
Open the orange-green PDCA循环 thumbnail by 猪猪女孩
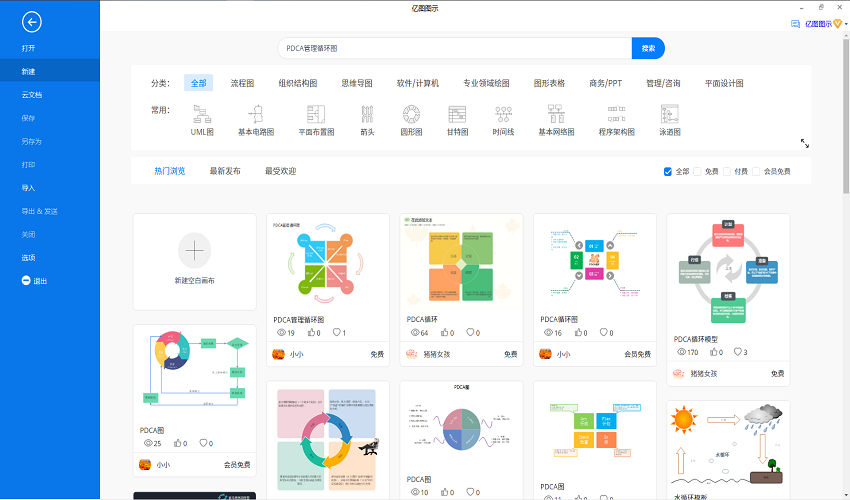click(x=461, y=263)
